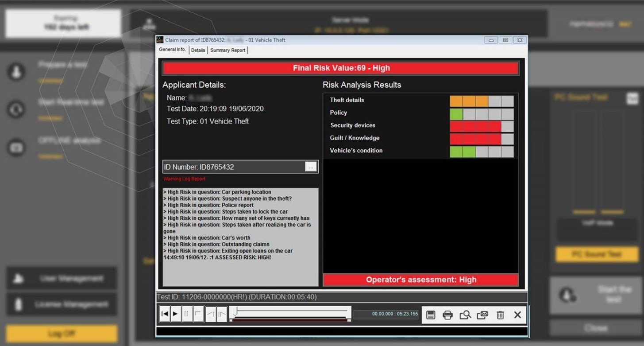Open the search/inspect report icon
This screenshot has width=644, height=346.
click(465, 315)
